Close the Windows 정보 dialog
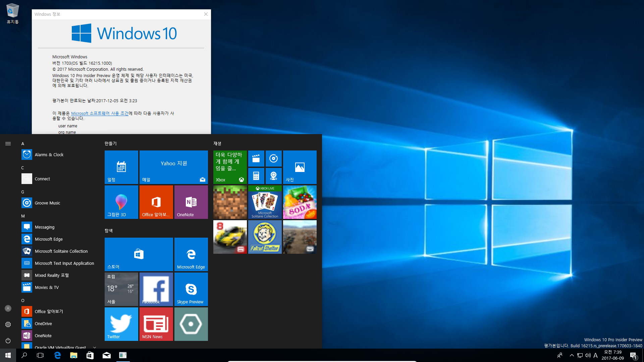Screen dimensions: 644x362 point(206,14)
